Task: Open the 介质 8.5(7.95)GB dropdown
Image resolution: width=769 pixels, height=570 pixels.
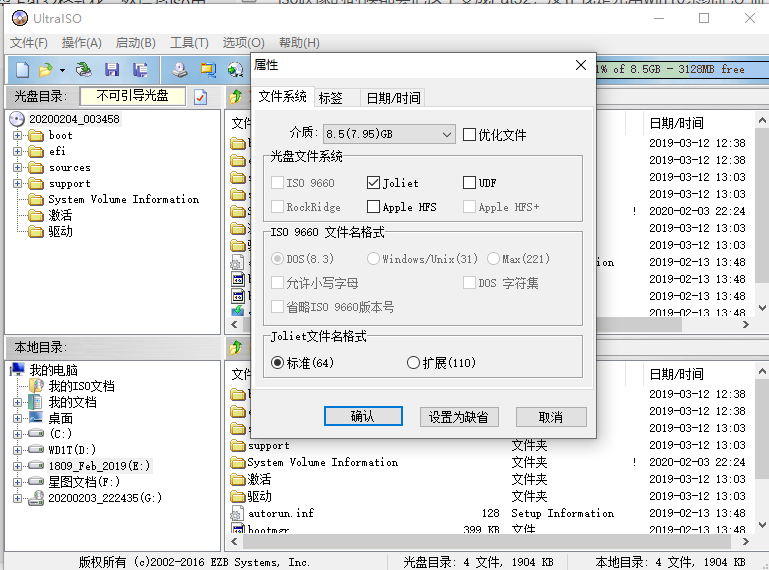Action: click(x=389, y=134)
